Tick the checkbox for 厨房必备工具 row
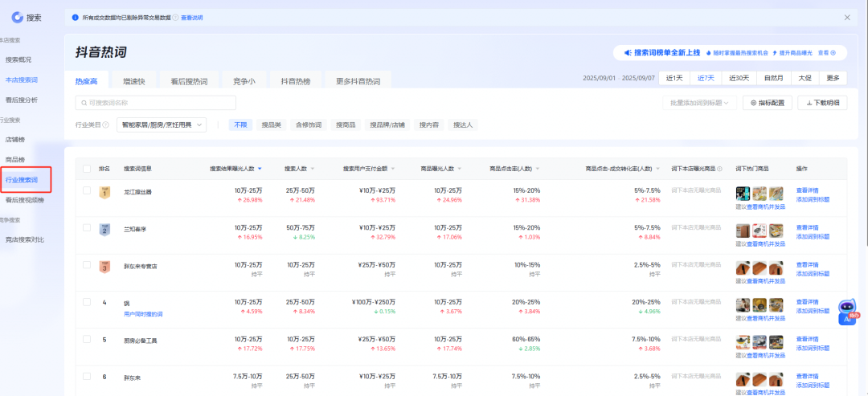This screenshot has height=396, width=868. (x=86, y=339)
